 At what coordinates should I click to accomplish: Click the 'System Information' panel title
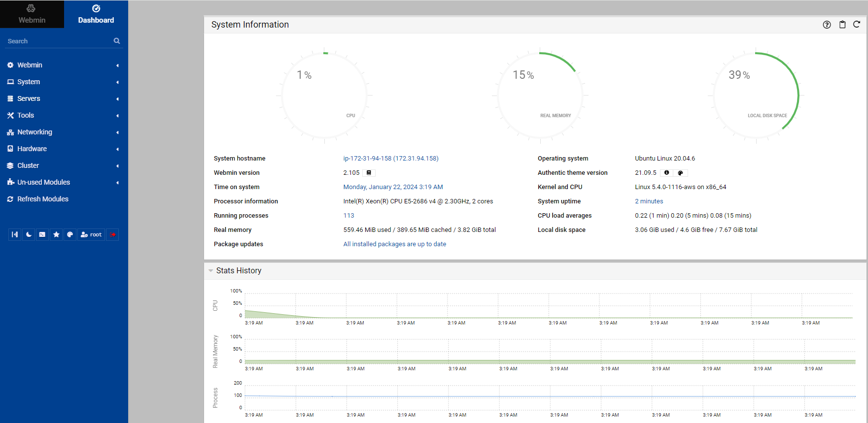[x=250, y=25]
